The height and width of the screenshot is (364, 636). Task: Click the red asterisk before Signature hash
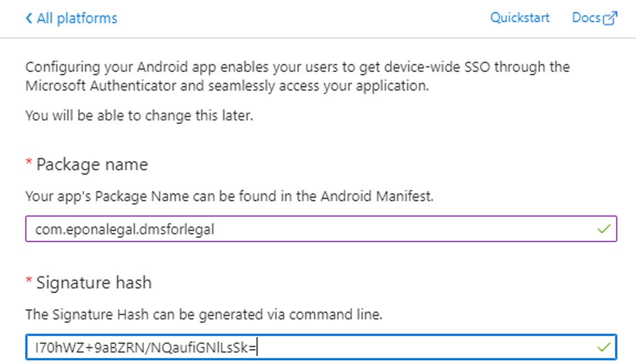pyautogui.click(x=29, y=282)
